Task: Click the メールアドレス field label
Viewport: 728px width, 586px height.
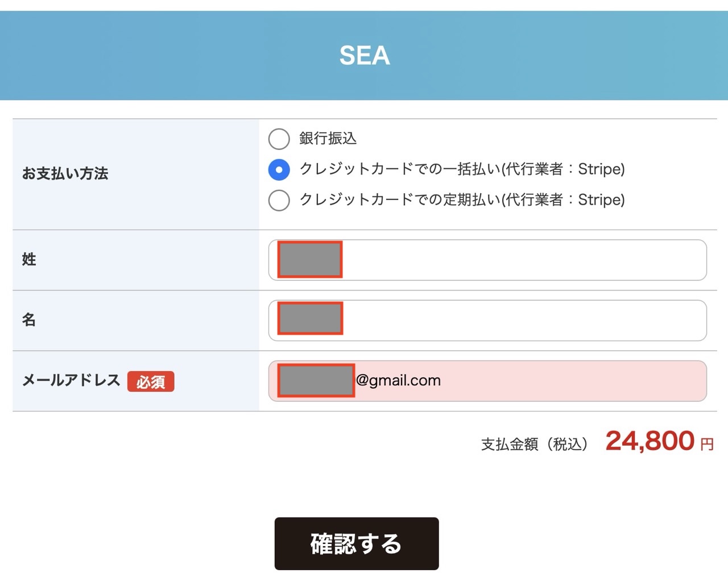Action: click(x=69, y=381)
